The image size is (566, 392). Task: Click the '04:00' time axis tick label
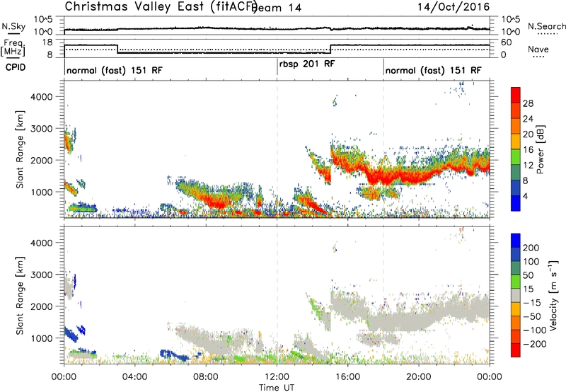click(x=135, y=377)
